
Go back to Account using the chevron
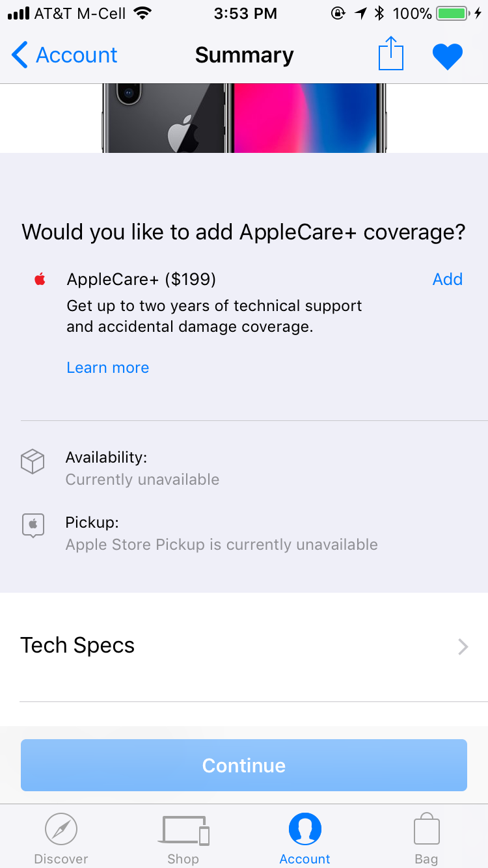[20, 55]
